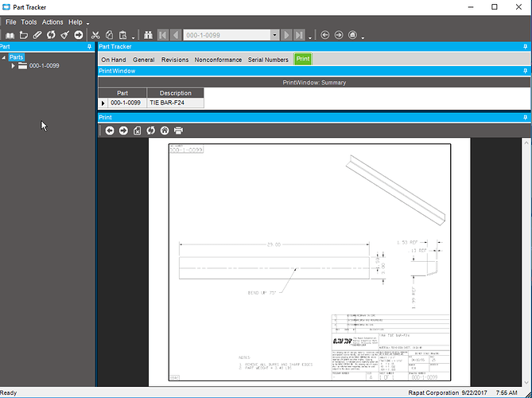Viewport: 532px width, 398px height.
Task: Toggle pin on the PrintWindow panel
Action: [x=526, y=71]
